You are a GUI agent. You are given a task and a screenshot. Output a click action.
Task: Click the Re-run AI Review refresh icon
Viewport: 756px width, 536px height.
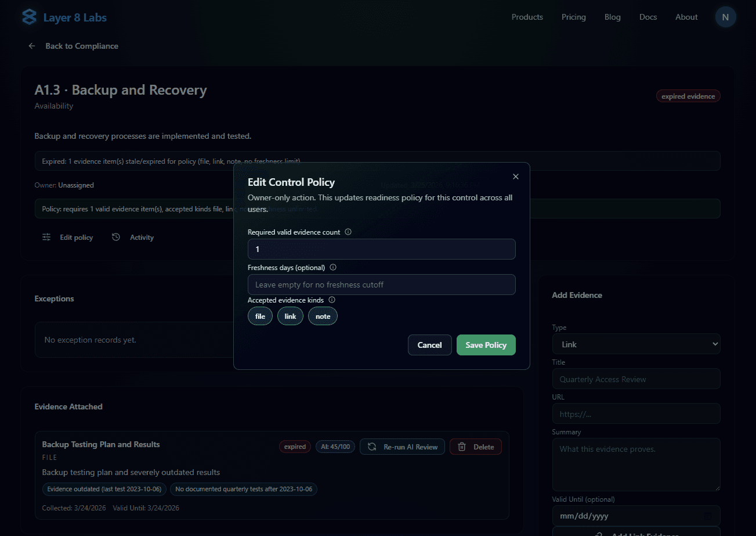(x=372, y=447)
